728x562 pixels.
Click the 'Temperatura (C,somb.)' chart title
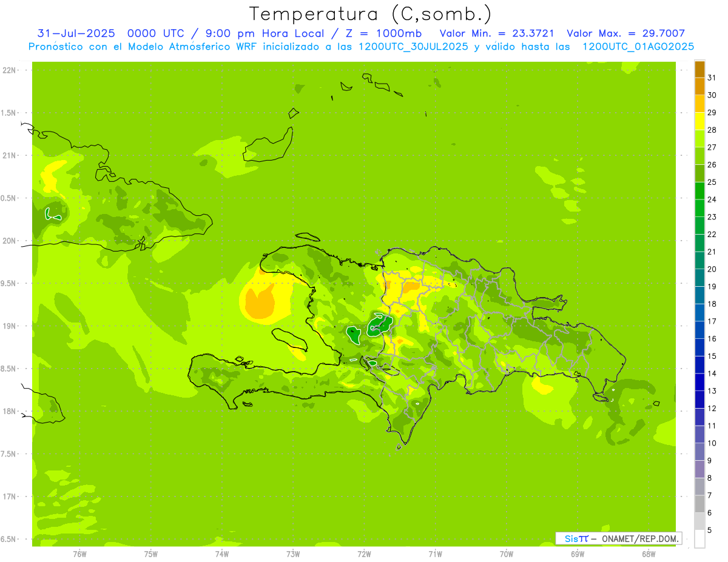(x=370, y=14)
